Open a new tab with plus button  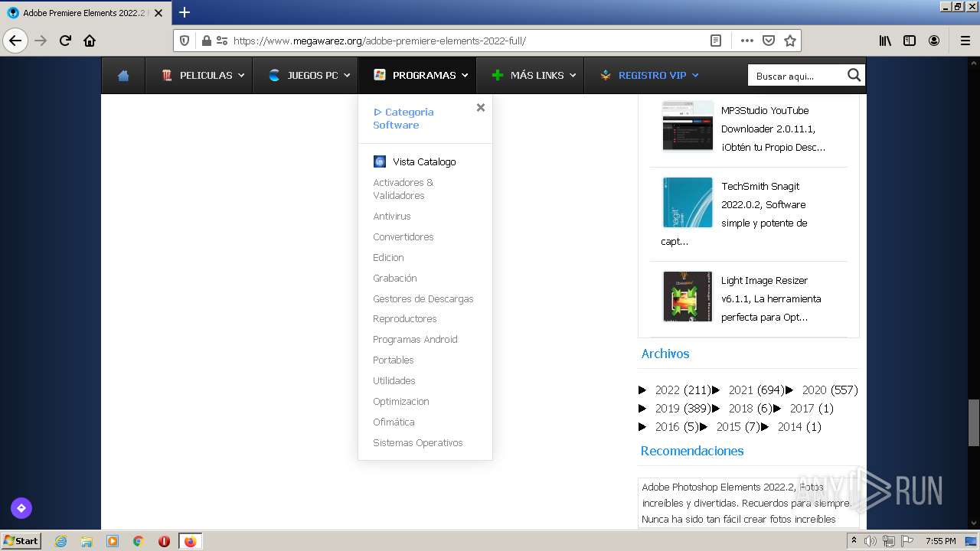tap(185, 12)
